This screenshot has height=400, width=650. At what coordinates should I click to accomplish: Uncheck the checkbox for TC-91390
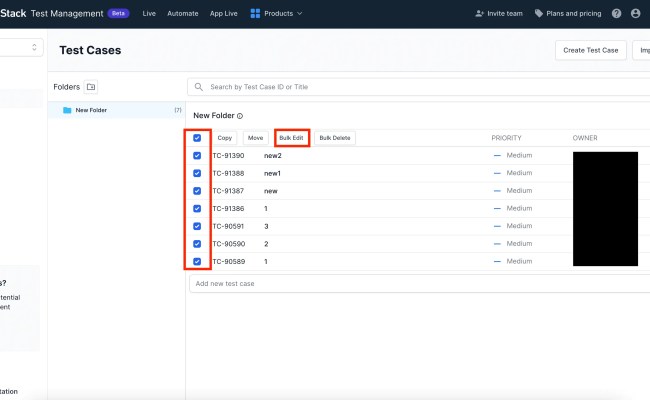tap(197, 155)
